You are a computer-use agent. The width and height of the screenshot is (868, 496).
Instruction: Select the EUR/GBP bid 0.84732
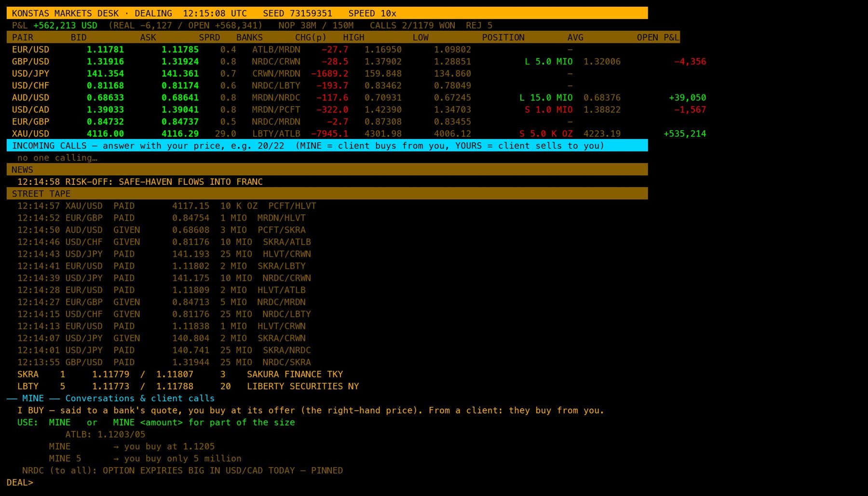click(105, 122)
